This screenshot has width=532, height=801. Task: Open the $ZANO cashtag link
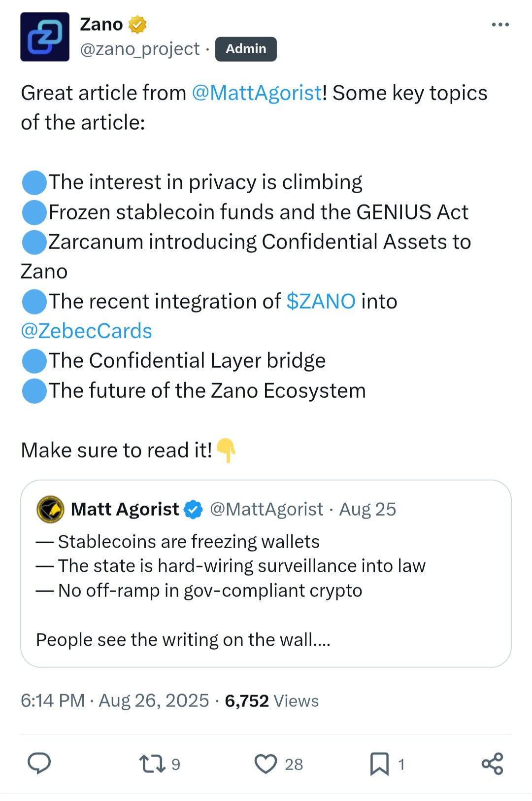321,301
